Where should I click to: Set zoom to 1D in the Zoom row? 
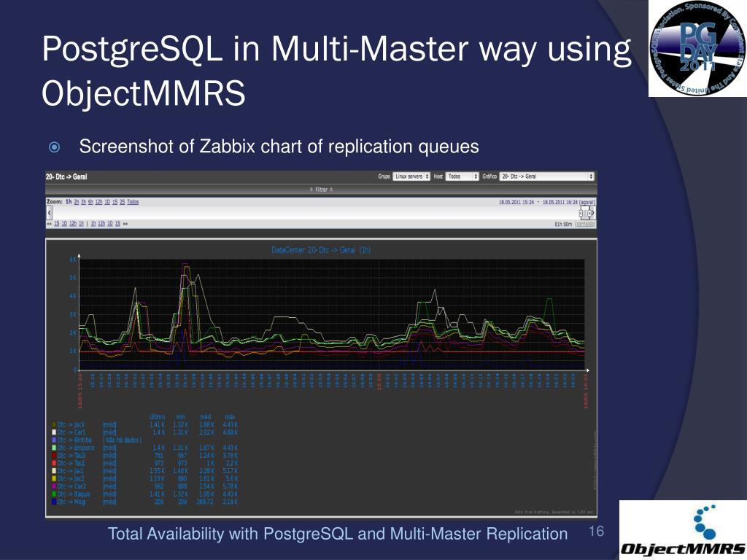[x=107, y=202]
